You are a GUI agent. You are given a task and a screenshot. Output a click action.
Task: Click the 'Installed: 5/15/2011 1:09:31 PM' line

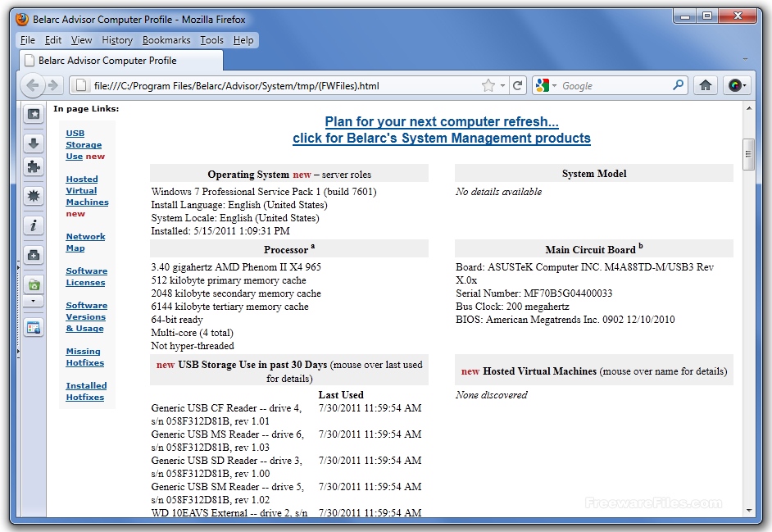pyautogui.click(x=220, y=230)
